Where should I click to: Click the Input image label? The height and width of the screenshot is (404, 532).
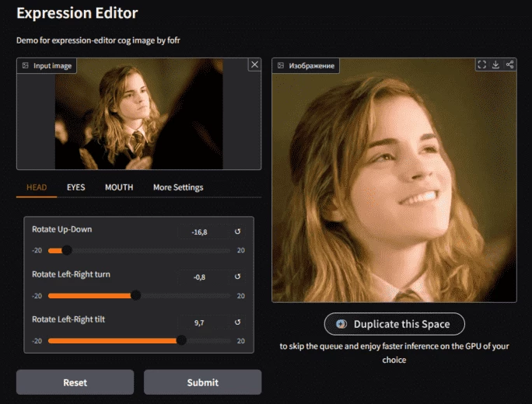(x=52, y=66)
